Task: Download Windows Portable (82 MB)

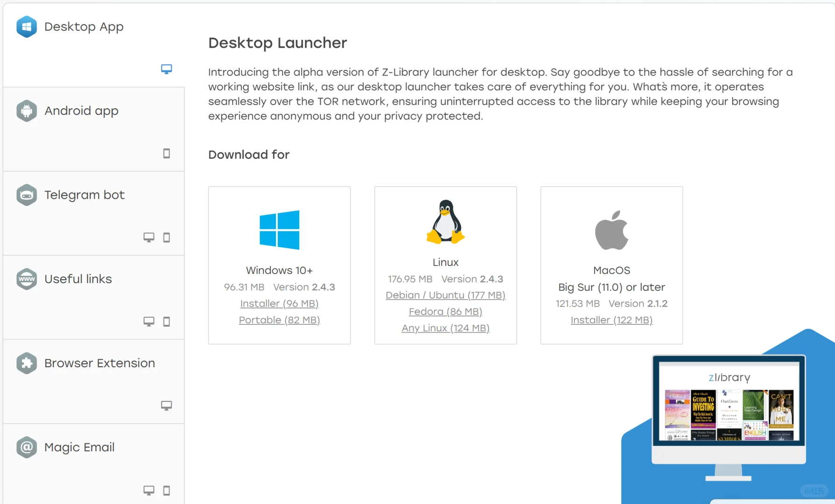Action: [x=280, y=320]
